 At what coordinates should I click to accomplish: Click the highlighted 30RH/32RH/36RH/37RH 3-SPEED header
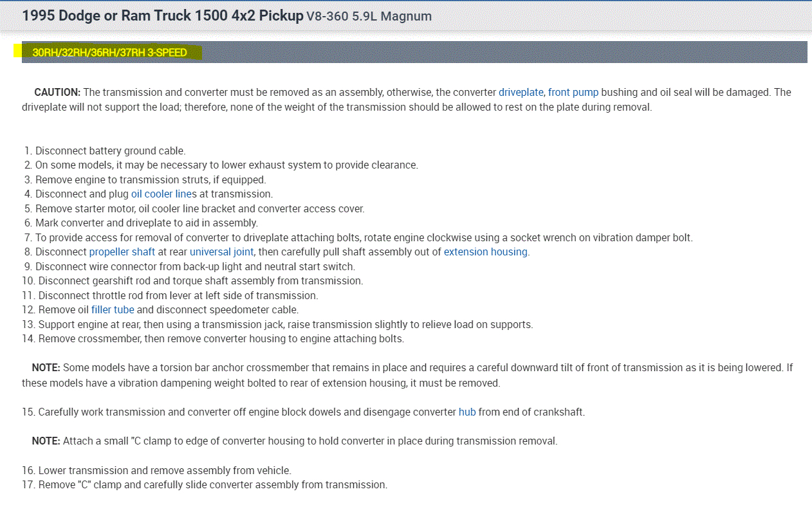(x=109, y=53)
